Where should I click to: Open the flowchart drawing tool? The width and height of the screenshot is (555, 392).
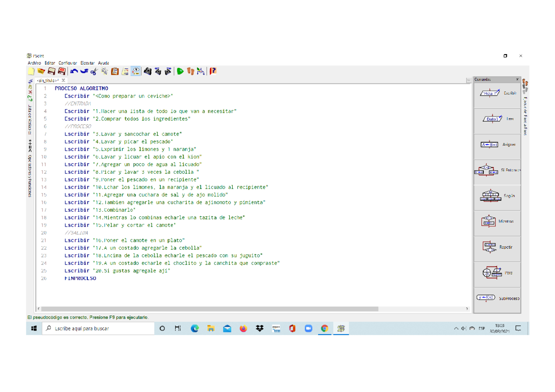click(201, 71)
